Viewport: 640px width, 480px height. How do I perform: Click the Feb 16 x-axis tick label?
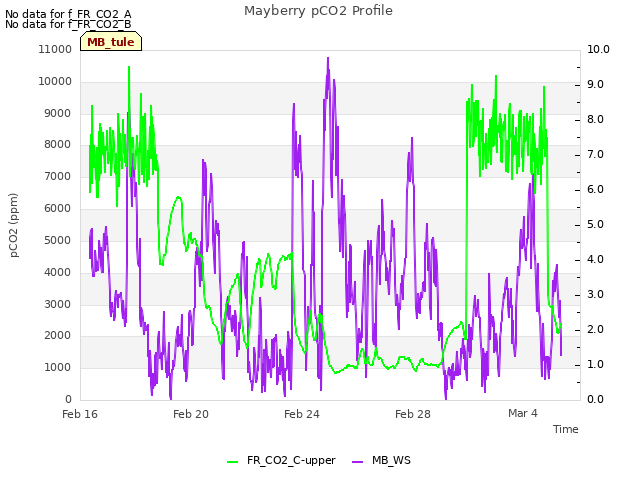click(80, 414)
